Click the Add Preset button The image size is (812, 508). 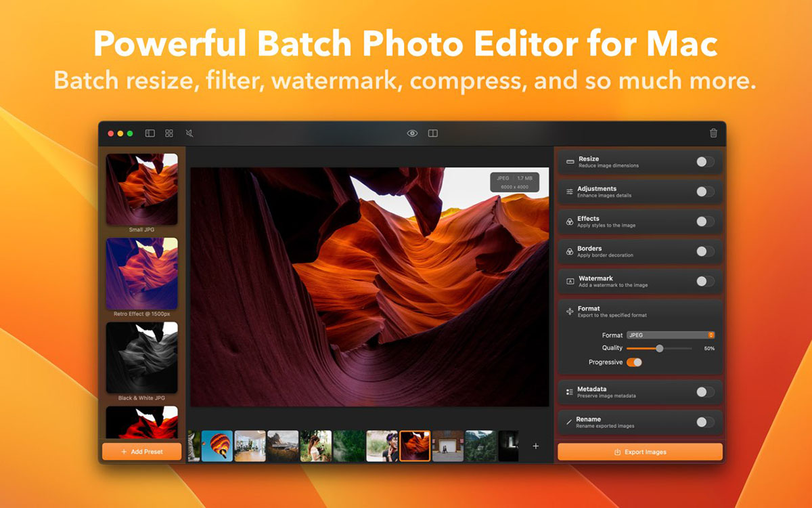(x=142, y=452)
